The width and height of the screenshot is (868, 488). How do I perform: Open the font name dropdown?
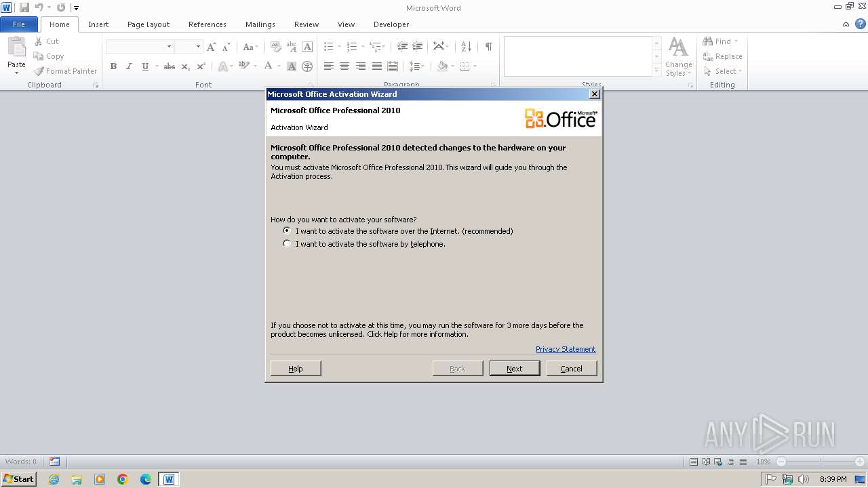coord(169,47)
